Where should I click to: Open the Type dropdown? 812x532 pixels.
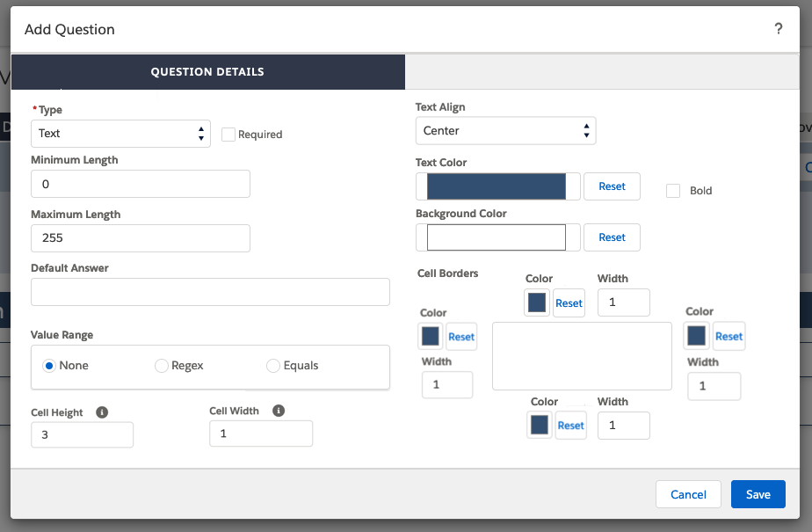coord(120,134)
